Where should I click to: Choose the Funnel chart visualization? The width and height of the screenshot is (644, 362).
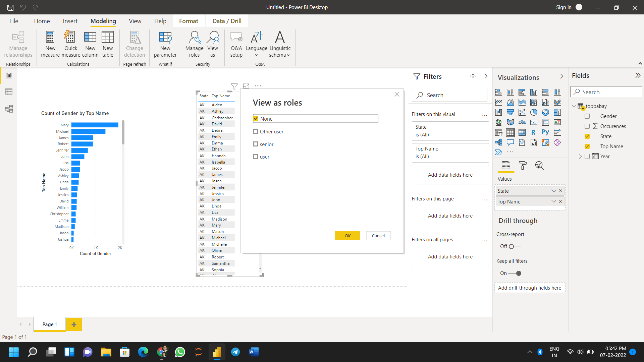pyautogui.click(x=510, y=112)
